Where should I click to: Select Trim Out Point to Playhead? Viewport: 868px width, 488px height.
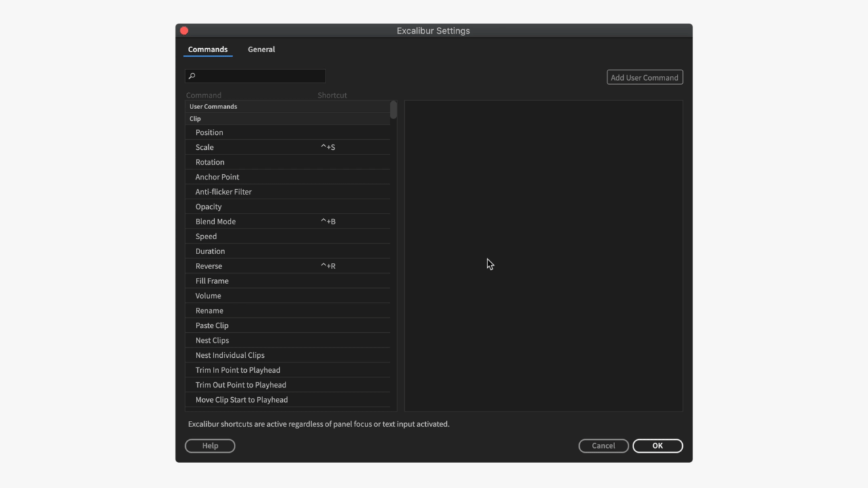(288, 386)
